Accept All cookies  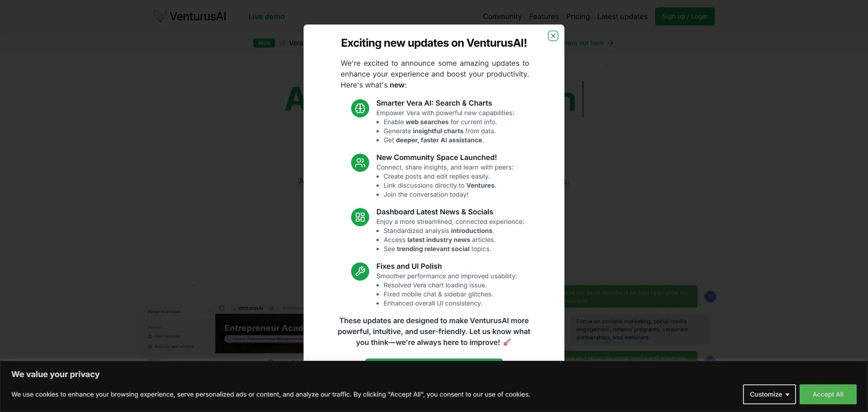(x=828, y=394)
